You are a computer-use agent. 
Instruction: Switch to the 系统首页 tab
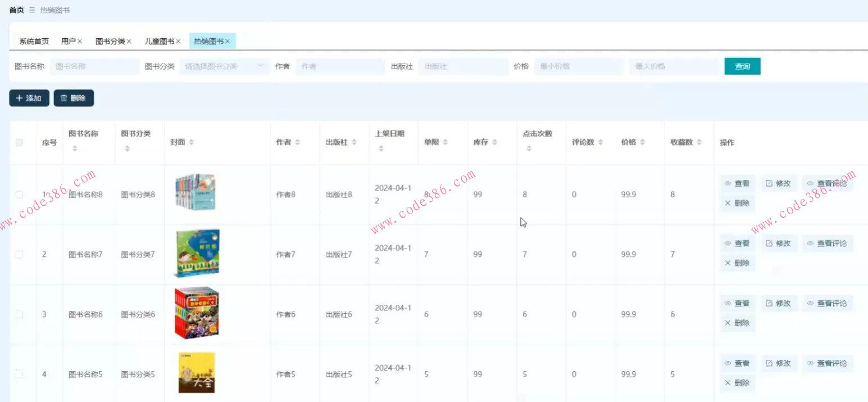click(x=34, y=42)
